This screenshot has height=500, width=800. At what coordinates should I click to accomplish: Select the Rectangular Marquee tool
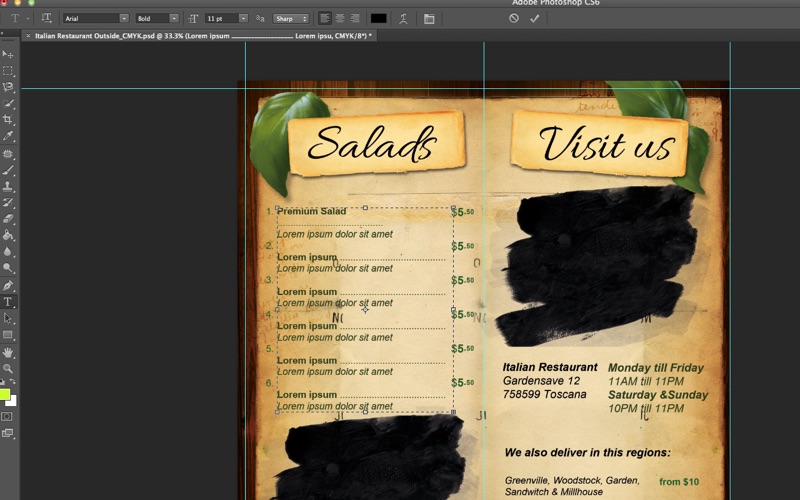click(8, 70)
